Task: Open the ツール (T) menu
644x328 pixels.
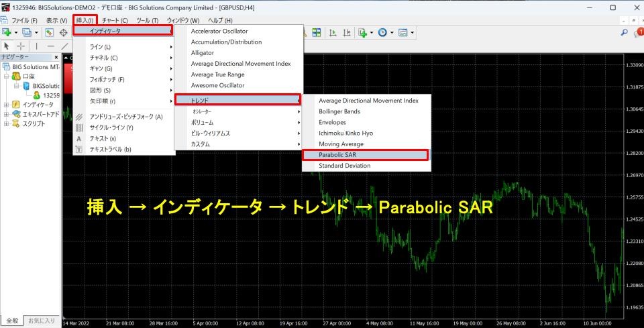Action: click(x=147, y=21)
